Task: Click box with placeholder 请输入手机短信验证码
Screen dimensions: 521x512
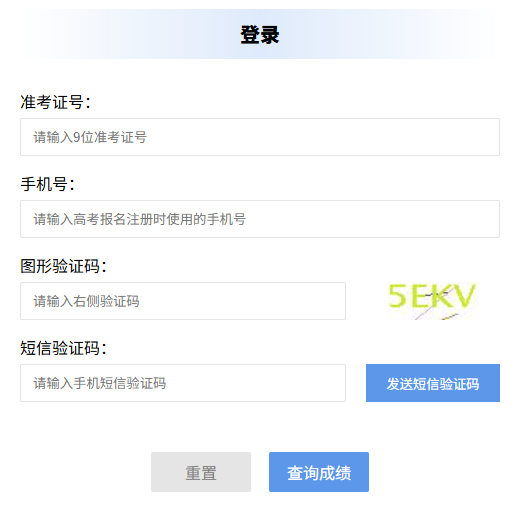Action: (x=183, y=383)
